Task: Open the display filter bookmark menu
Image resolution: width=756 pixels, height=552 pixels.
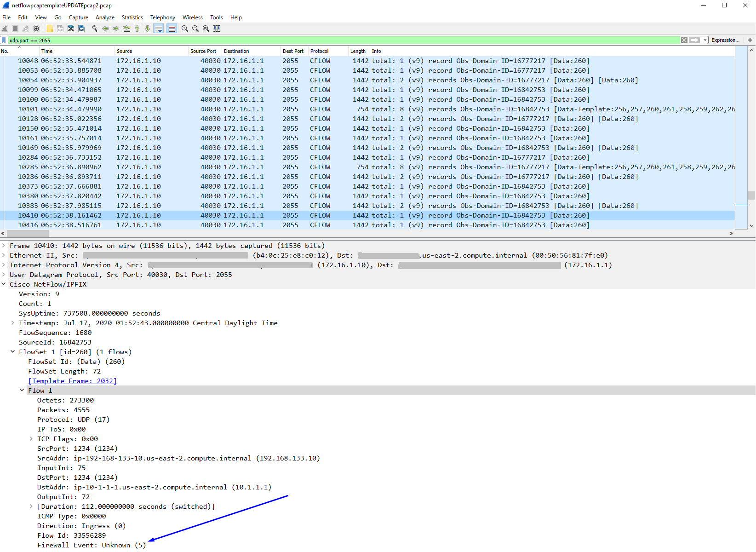Action: (x=4, y=40)
